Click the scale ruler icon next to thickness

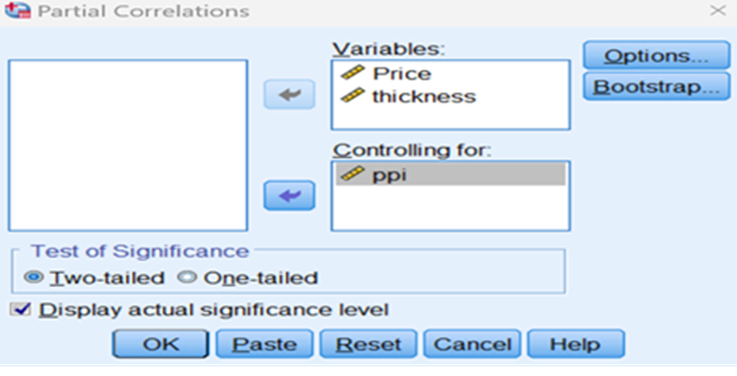(353, 95)
